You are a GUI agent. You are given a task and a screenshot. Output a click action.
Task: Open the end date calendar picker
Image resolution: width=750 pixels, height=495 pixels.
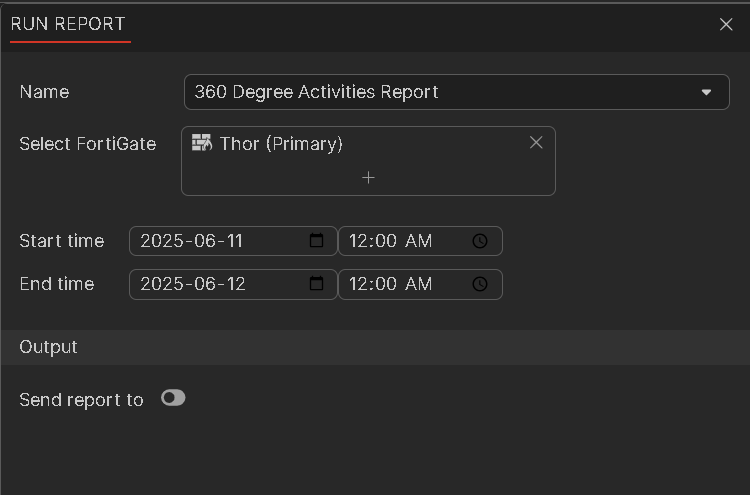[317, 284]
